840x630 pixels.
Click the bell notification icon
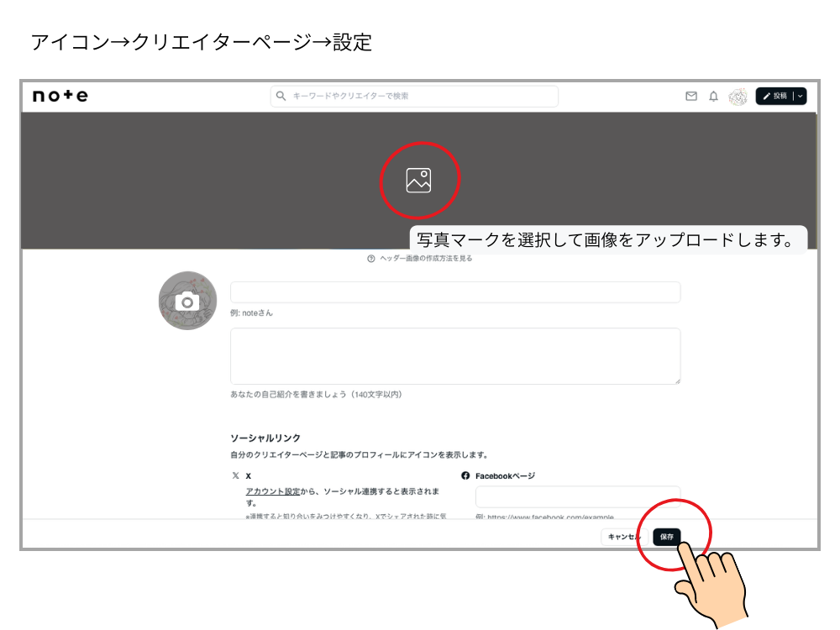click(711, 97)
